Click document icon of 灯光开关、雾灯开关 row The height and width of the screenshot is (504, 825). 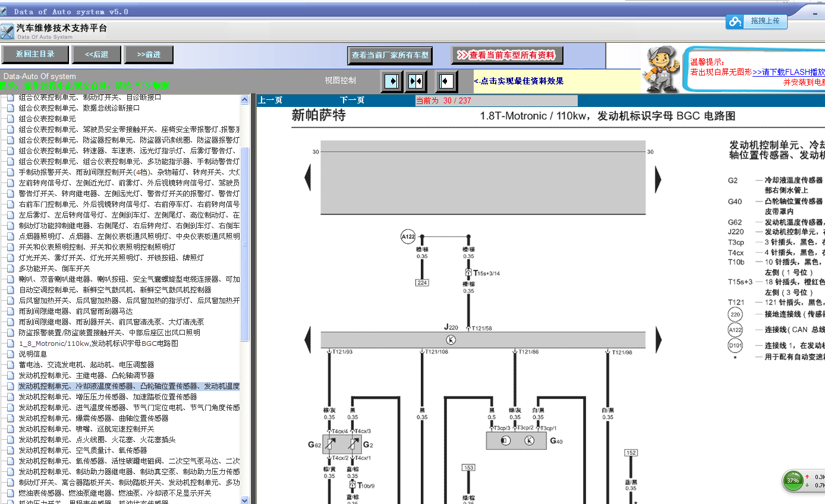click(10, 258)
